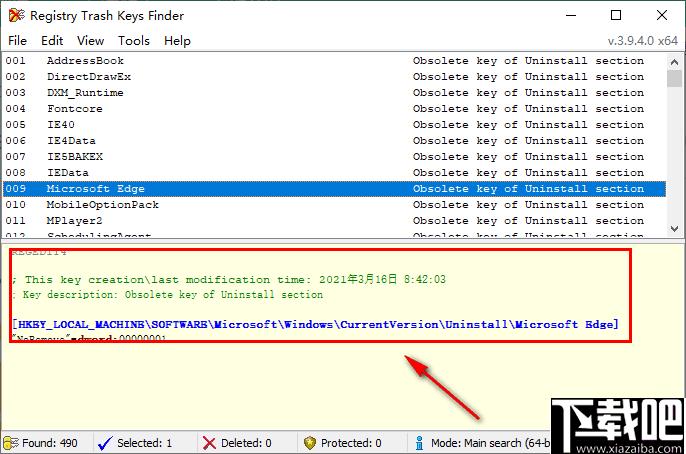Open the Tools menu
This screenshot has width=686, height=454.
click(x=133, y=40)
